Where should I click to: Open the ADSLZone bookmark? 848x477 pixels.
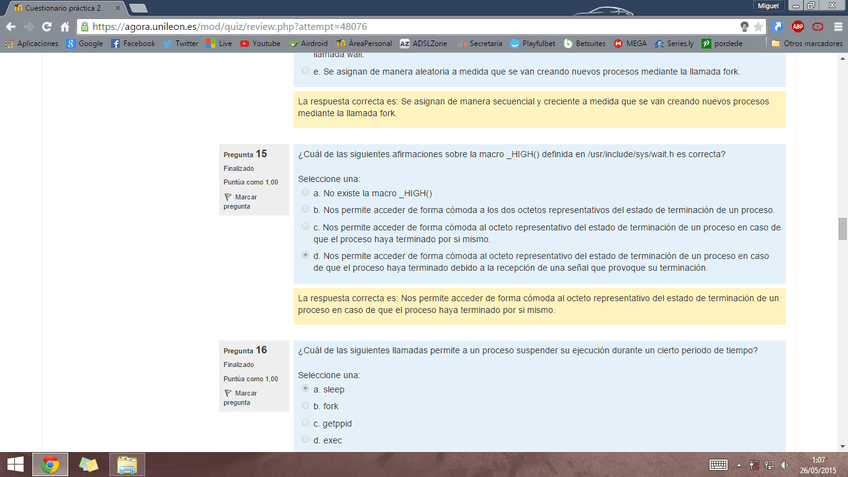(x=423, y=43)
